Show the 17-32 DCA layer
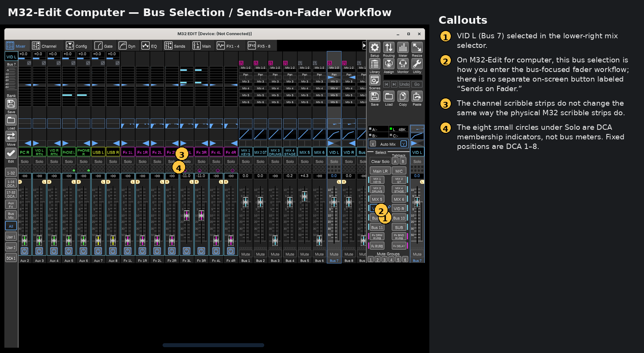Viewport: 644px width, 353px height. tap(11, 194)
